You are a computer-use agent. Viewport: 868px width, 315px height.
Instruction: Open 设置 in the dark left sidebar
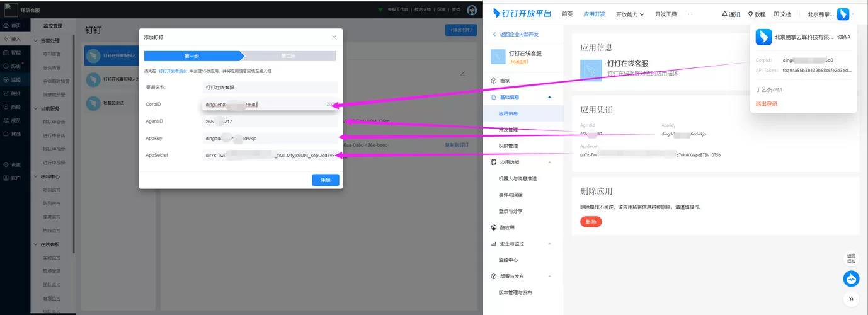click(13, 164)
